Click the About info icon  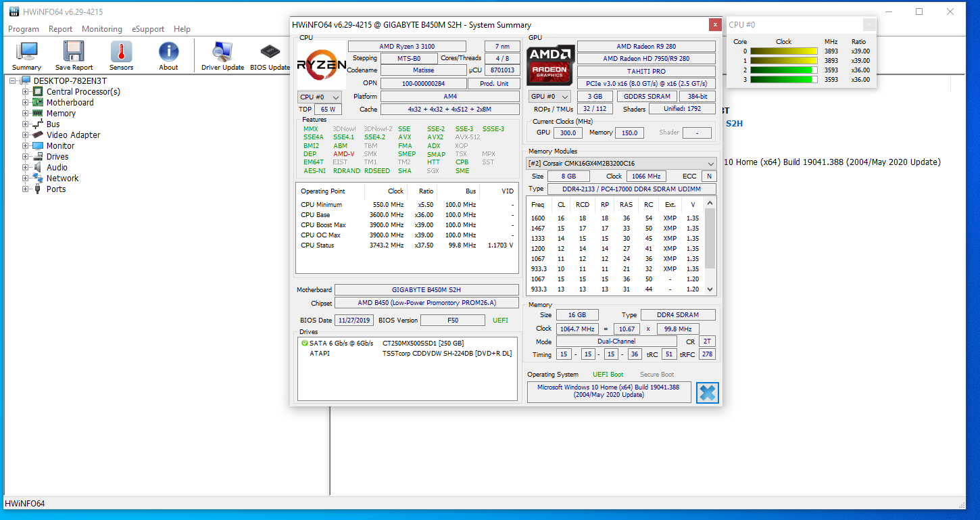click(168, 52)
